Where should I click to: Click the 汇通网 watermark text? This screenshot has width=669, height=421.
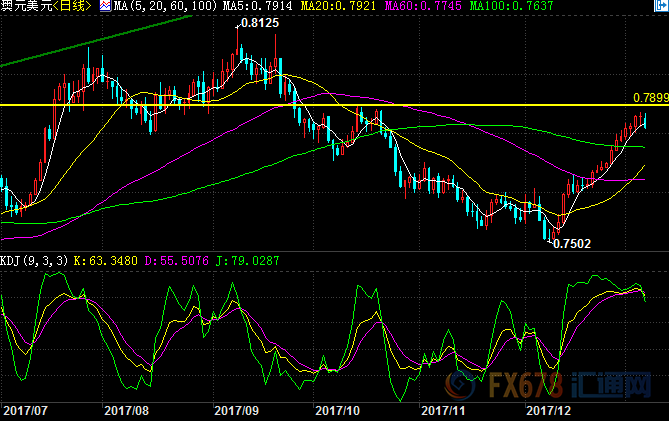click(x=622, y=387)
